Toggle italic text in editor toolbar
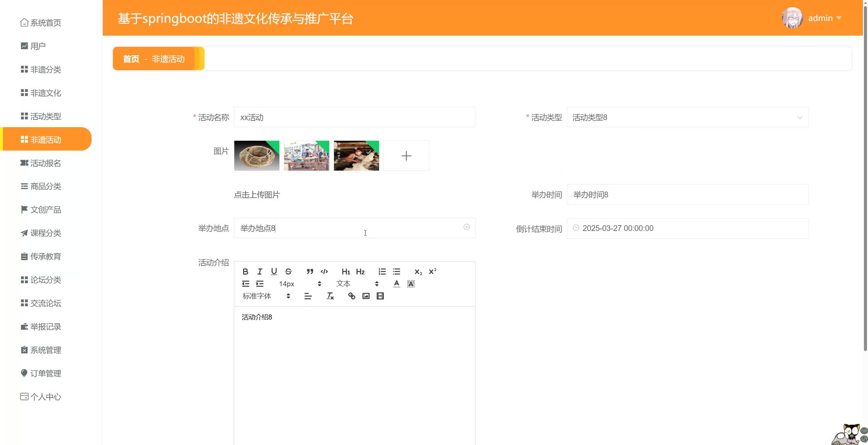The height and width of the screenshot is (445, 868). coord(260,271)
